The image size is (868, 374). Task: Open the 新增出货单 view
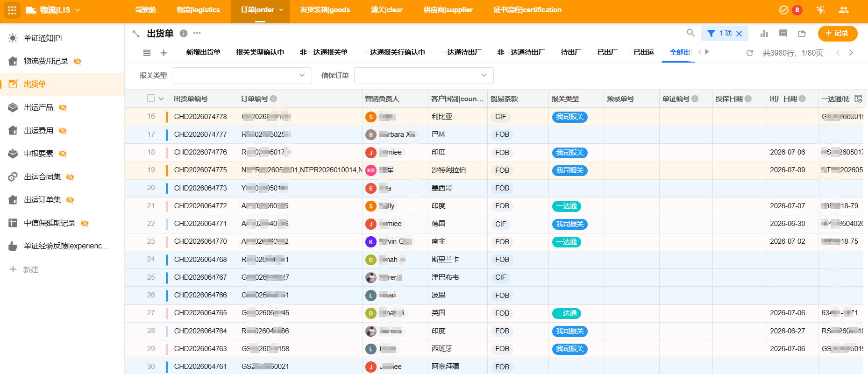[x=203, y=52]
